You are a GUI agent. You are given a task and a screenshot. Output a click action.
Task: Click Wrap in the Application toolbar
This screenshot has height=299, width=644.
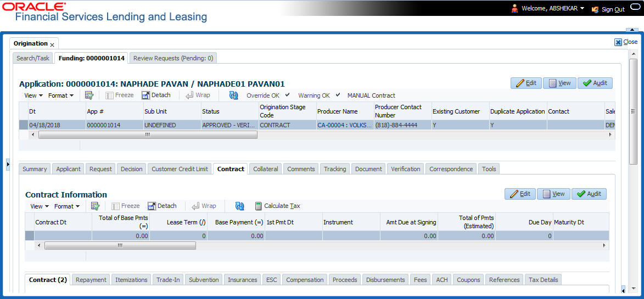198,95
